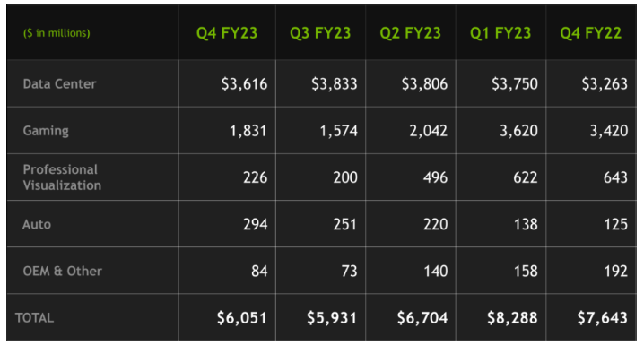Select OEM & Other value 192

pyautogui.click(x=615, y=272)
